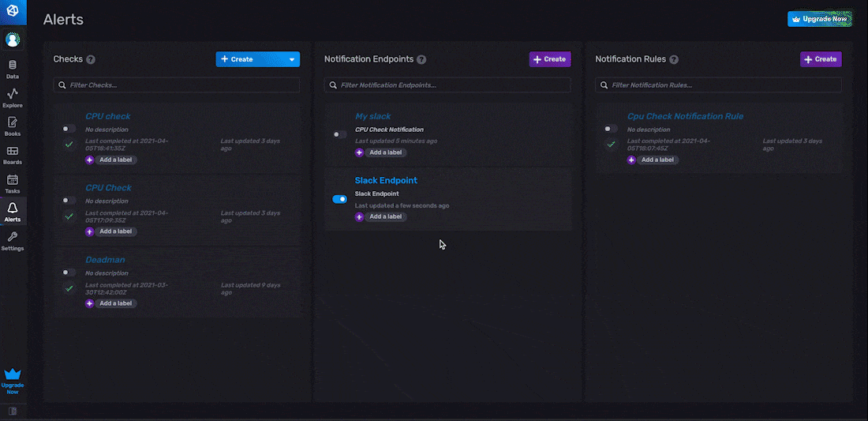Image resolution: width=868 pixels, height=421 pixels.
Task: Click Last updated 5 minutes ago text
Action: pyautogui.click(x=396, y=141)
